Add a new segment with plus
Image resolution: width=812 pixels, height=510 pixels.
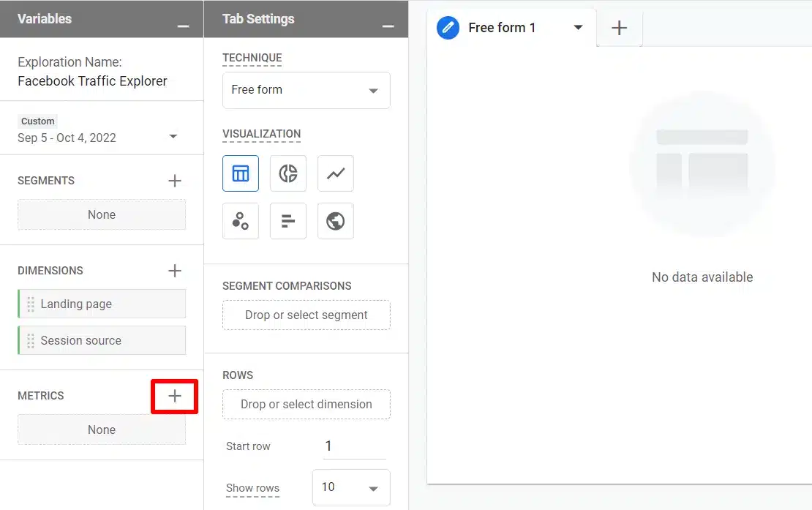pos(175,181)
